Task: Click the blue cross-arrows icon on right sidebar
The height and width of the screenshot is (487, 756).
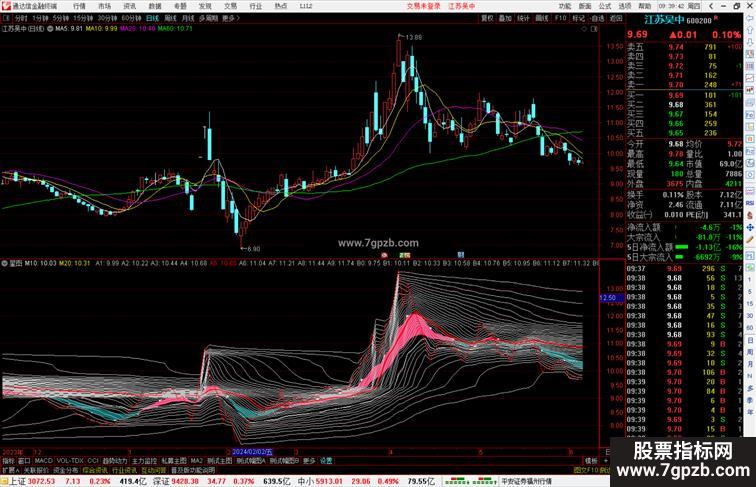Action: pyautogui.click(x=750, y=227)
